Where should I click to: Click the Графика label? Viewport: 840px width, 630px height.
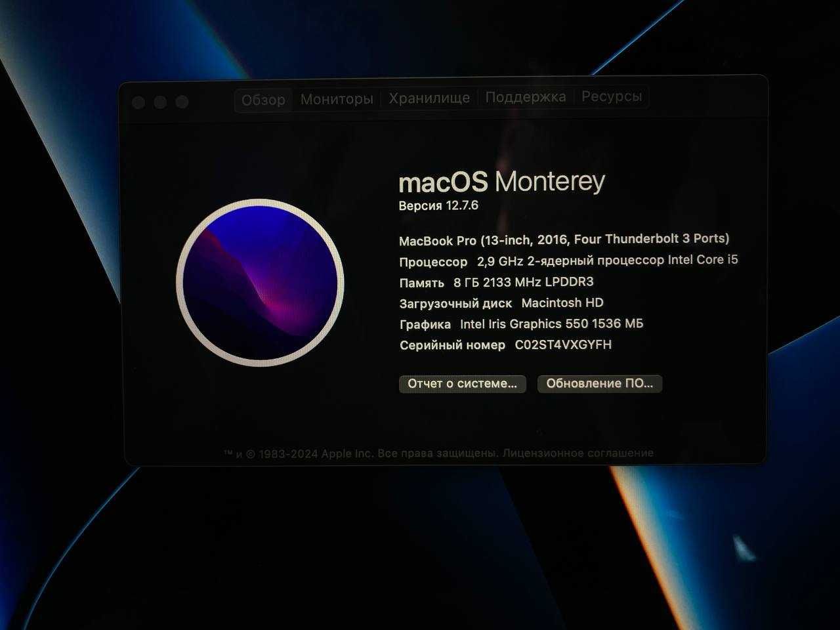[x=425, y=325]
